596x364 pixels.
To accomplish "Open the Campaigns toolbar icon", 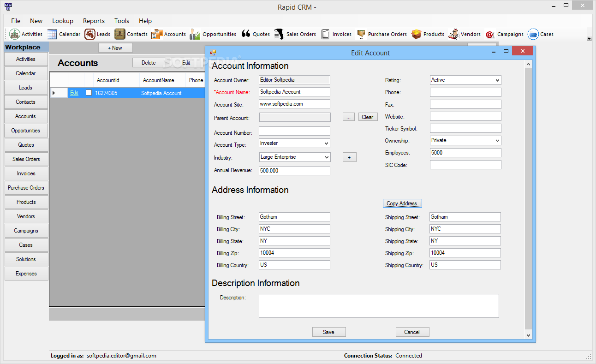I will click(x=504, y=34).
